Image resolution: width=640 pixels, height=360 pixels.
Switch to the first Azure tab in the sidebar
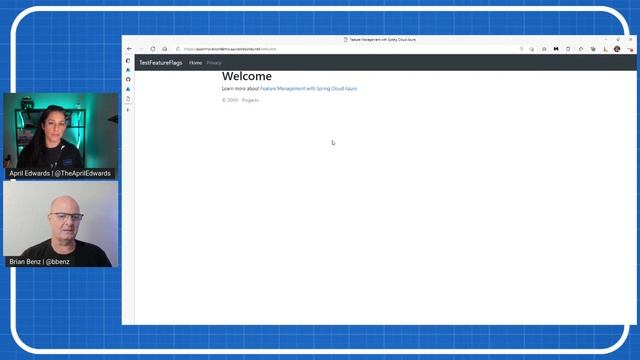point(128,70)
